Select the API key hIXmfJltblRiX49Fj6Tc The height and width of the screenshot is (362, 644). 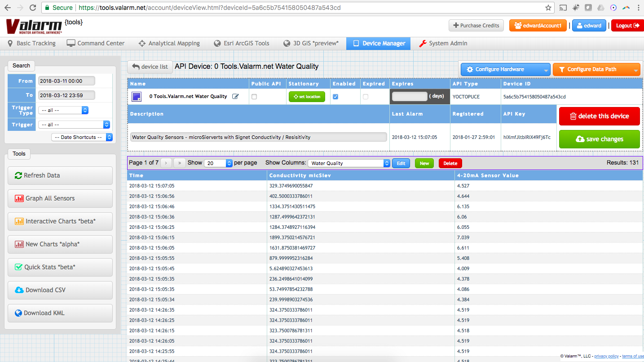click(x=527, y=137)
